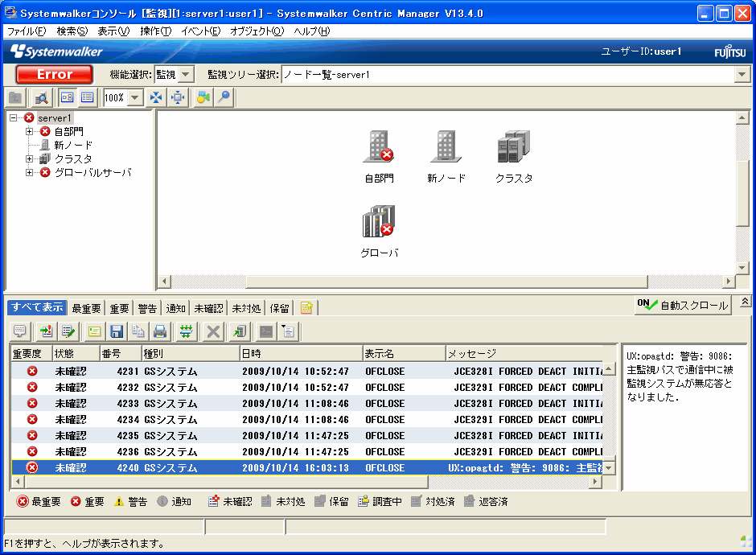The height and width of the screenshot is (555, 756).
Task: Click the X delete icon
Action: 213,331
